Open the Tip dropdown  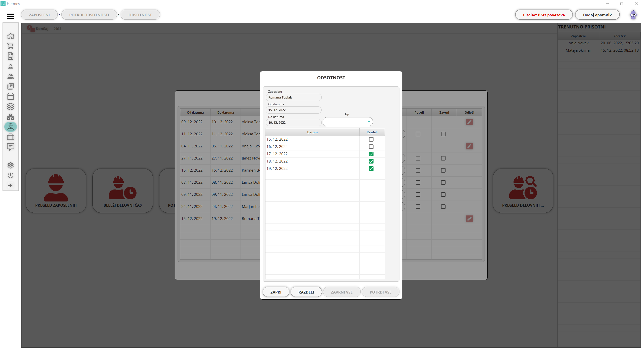pos(348,122)
